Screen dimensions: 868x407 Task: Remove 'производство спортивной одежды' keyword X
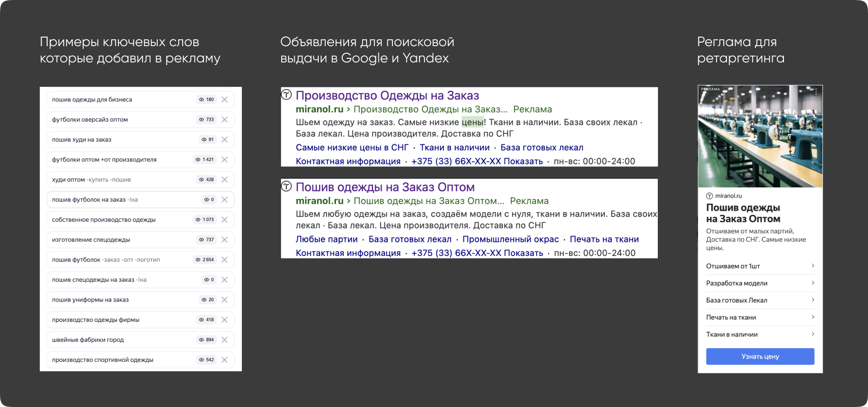coord(225,360)
